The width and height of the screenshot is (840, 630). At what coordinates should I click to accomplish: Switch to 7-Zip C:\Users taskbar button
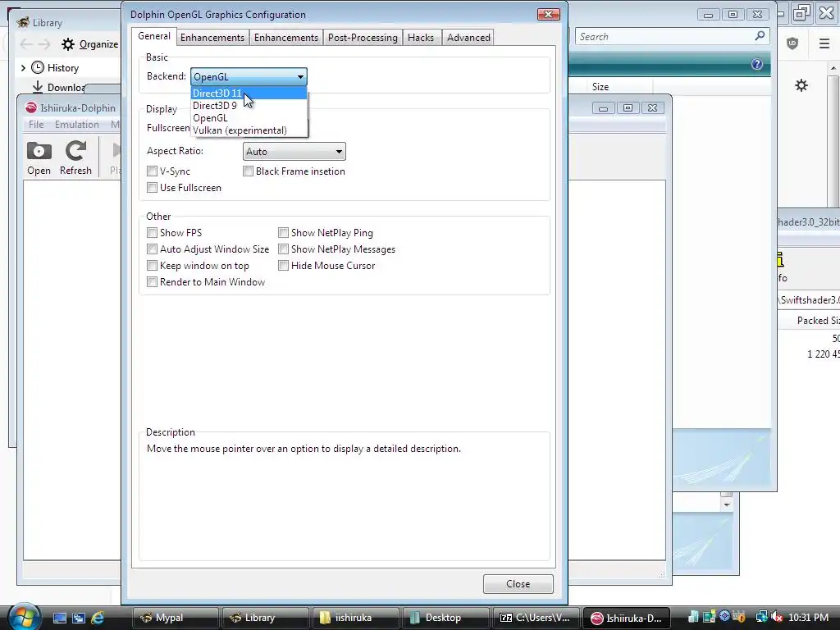(536, 618)
